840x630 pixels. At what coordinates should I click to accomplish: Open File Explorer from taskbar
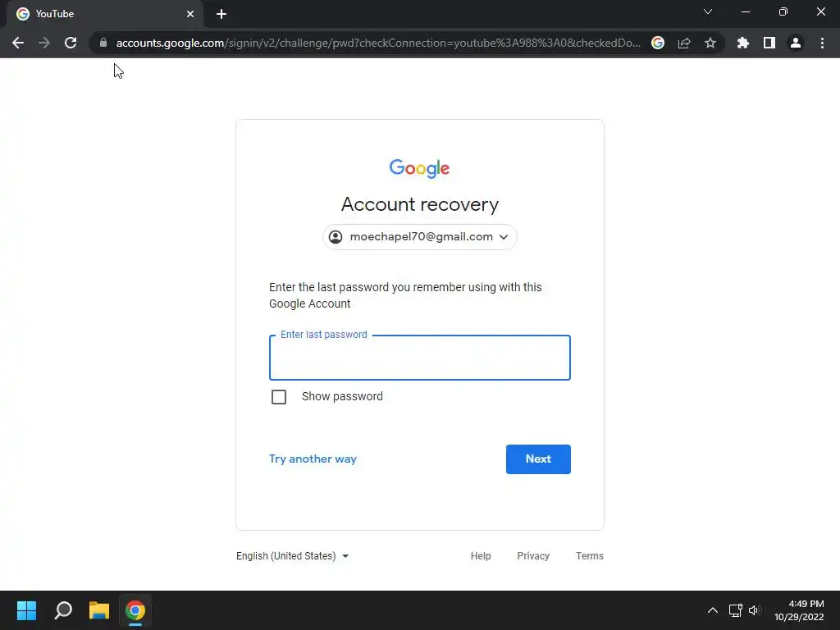click(99, 610)
